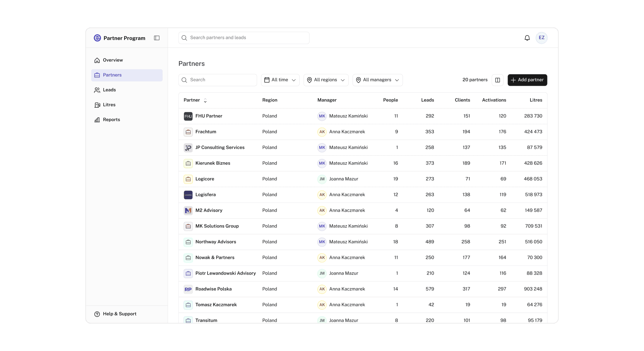Click the Add partner button
644x351 pixels.
[x=527, y=80]
